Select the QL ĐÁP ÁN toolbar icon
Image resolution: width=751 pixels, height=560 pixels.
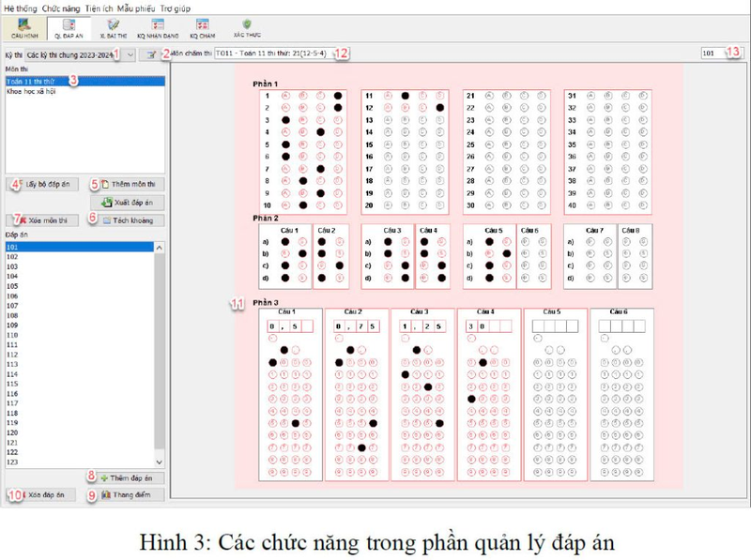(69, 28)
